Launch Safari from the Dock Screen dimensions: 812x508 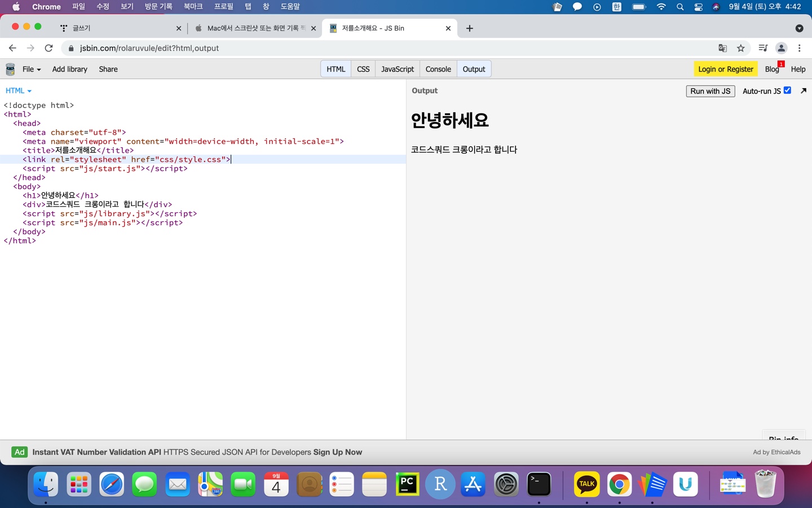112,484
